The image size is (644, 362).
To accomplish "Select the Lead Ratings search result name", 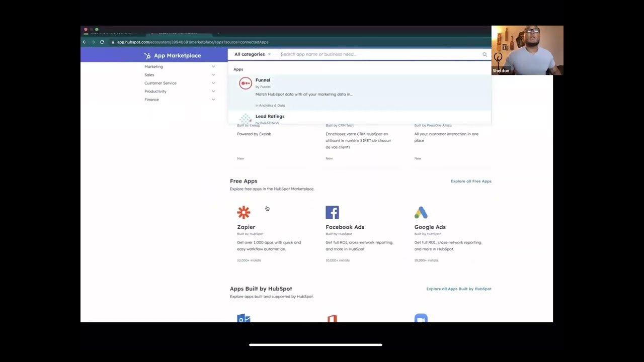I will tap(270, 116).
